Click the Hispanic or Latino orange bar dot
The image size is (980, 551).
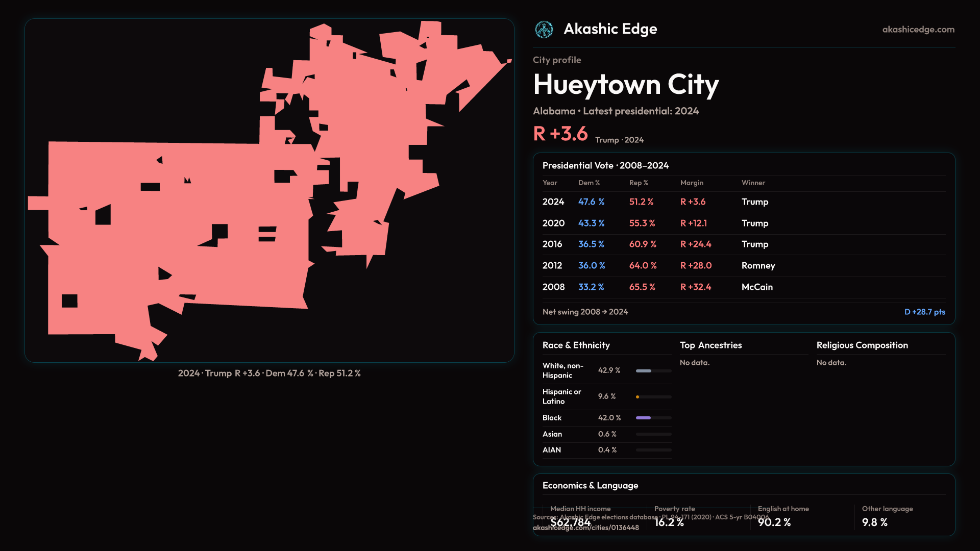coord(638,397)
